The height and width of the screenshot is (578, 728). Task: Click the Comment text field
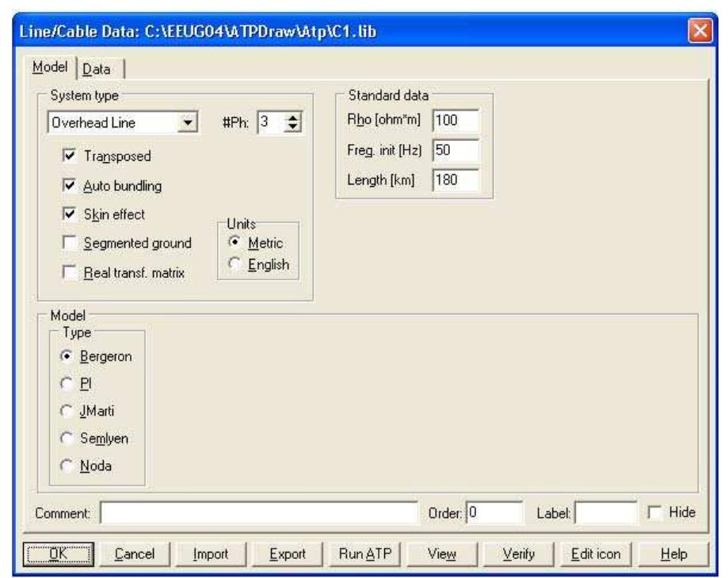258,513
